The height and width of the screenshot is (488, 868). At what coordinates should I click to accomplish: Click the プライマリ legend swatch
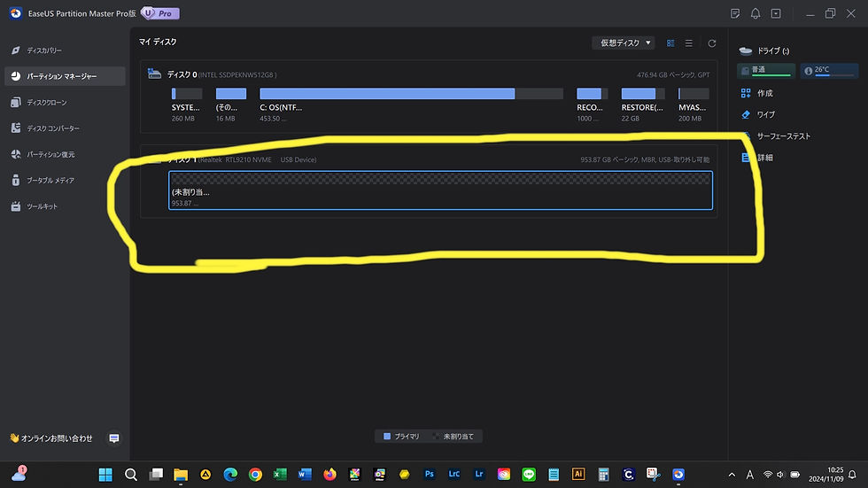click(387, 437)
